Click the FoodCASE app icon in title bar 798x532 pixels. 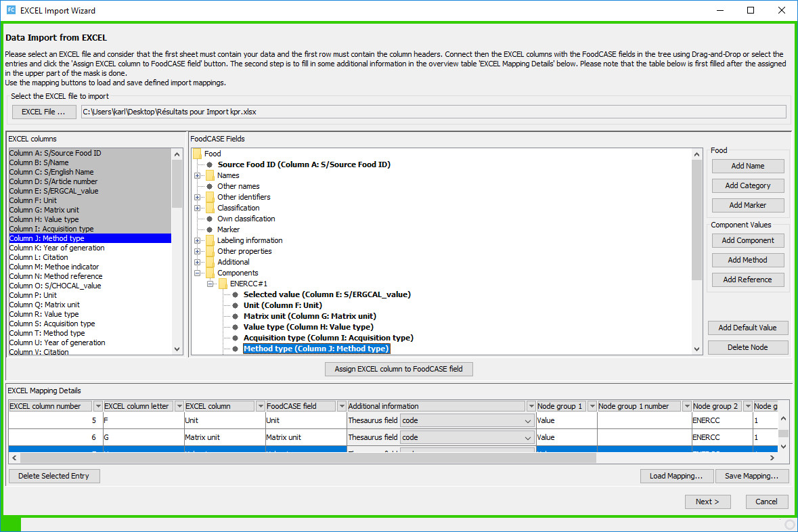[11, 10]
